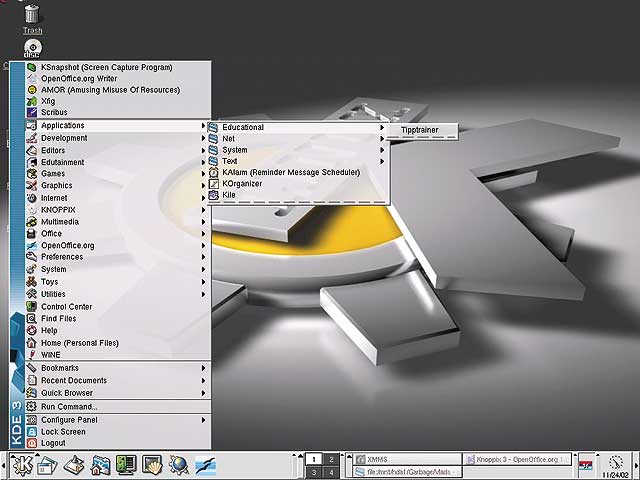Viewport: 640px width, 480px height.
Task: Switch to virtual desktop 2
Action: pos(331,459)
